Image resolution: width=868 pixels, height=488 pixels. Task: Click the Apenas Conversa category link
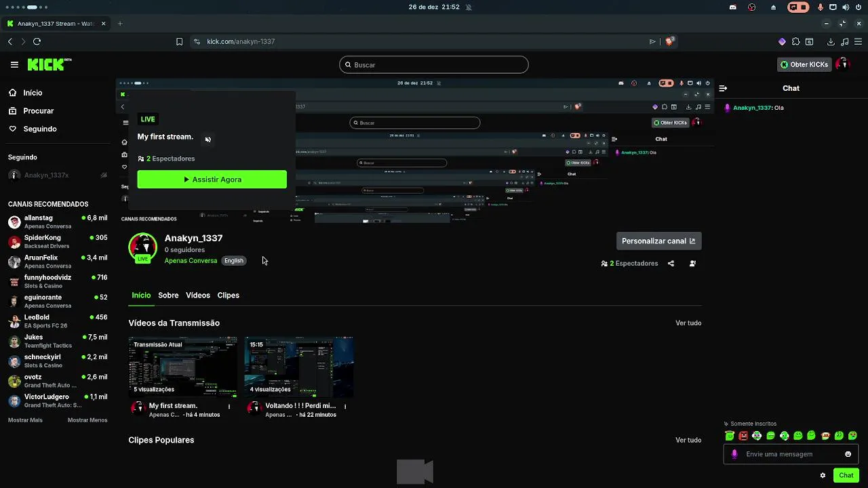coord(191,261)
